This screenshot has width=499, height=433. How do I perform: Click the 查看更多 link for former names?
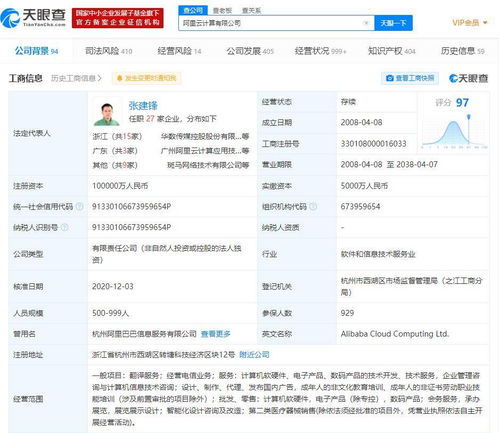[216, 334]
